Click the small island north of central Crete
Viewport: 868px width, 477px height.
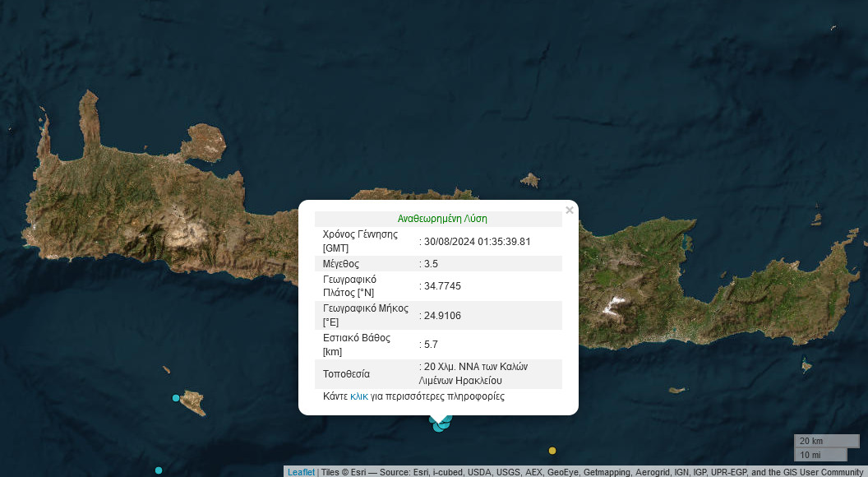[529, 179]
